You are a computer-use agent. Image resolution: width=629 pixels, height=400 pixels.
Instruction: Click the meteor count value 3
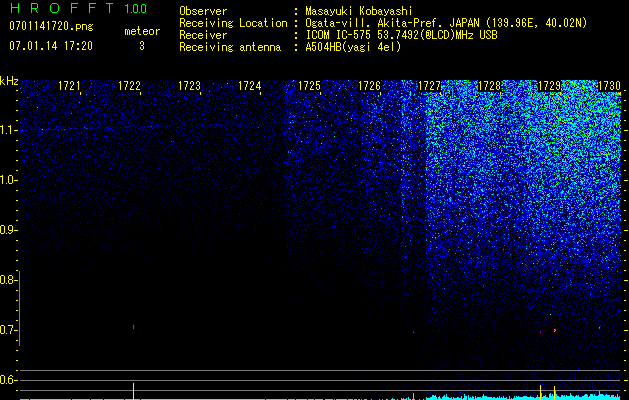pos(142,46)
